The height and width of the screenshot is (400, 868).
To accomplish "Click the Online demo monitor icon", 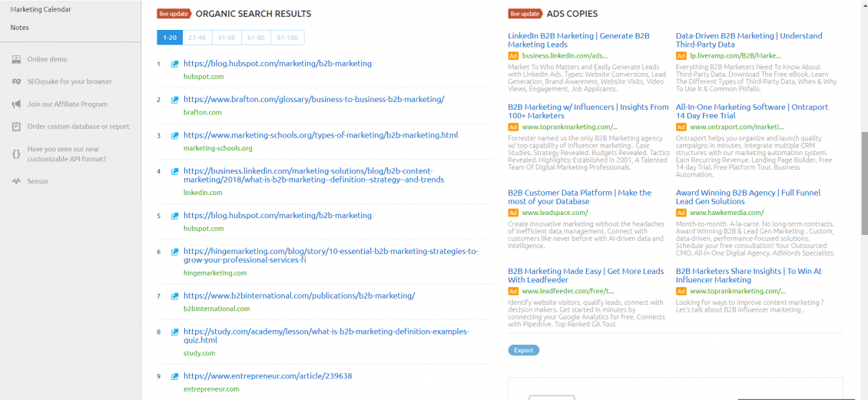I will pyautogui.click(x=16, y=59).
